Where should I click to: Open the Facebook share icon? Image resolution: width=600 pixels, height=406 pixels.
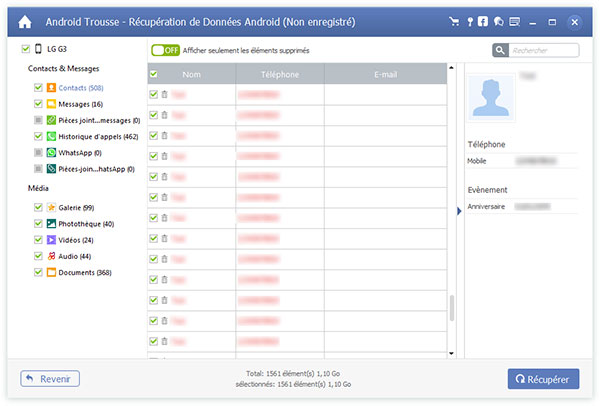tap(484, 20)
